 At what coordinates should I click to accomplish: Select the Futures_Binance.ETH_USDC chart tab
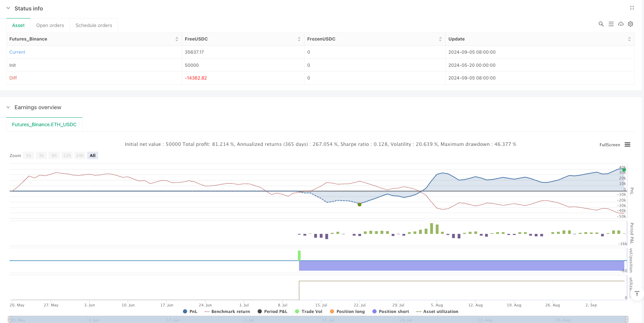click(44, 125)
